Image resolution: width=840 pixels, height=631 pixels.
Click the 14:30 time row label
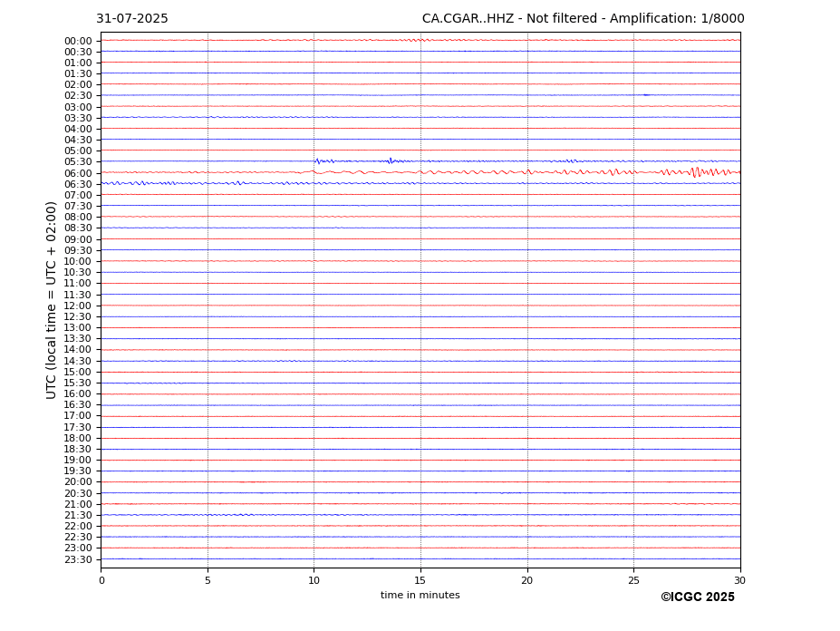(x=78, y=361)
